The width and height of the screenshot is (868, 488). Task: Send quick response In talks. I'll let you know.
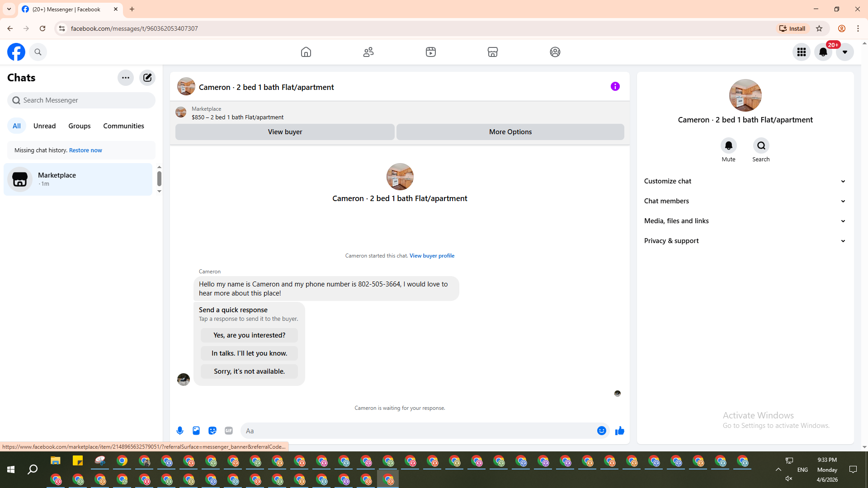pos(250,353)
